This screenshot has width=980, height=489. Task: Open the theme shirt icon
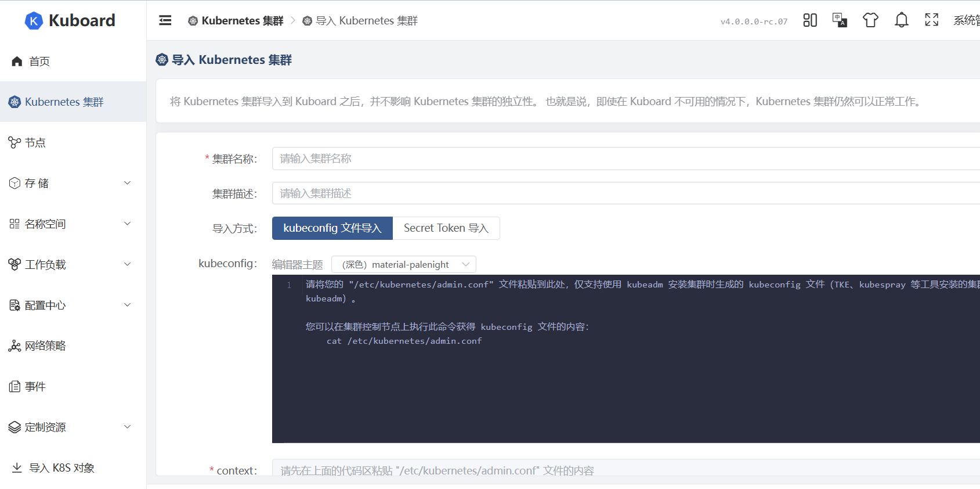(x=870, y=20)
